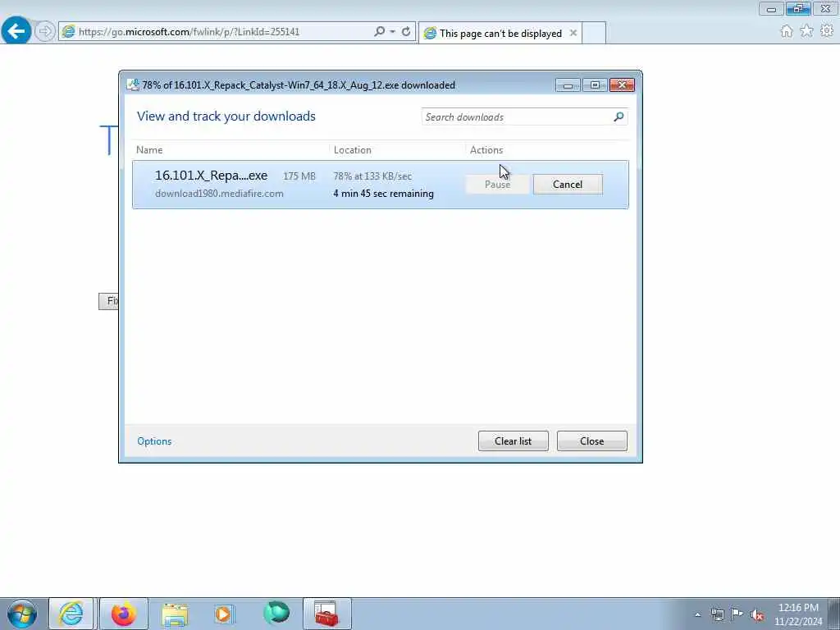The height and width of the screenshot is (630, 840).
Task: Close the 'This page can't be displayed' tab
Action: click(573, 33)
